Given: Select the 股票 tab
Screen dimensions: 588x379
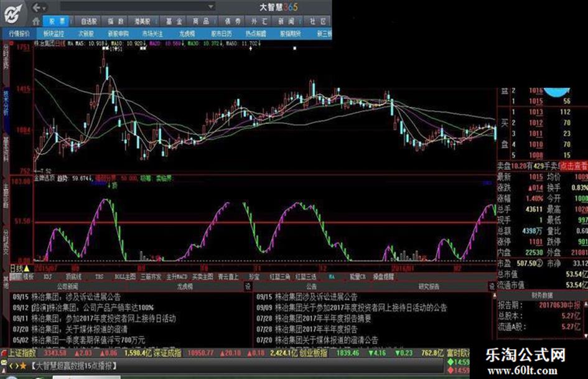Looking at the screenshot, I should tap(57, 21).
